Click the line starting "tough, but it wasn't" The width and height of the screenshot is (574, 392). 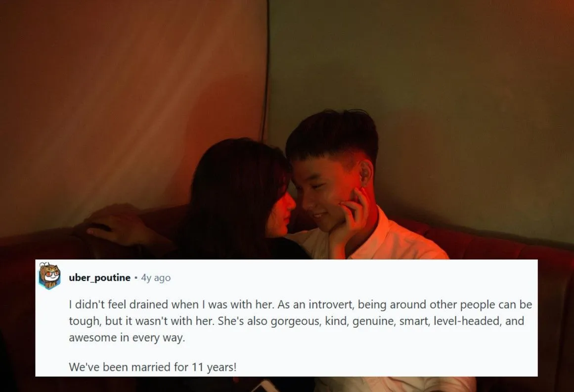coord(297,321)
